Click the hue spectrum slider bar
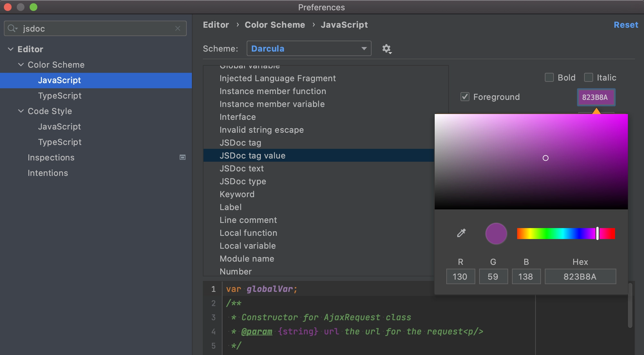The width and height of the screenshot is (644, 355). 565,233
